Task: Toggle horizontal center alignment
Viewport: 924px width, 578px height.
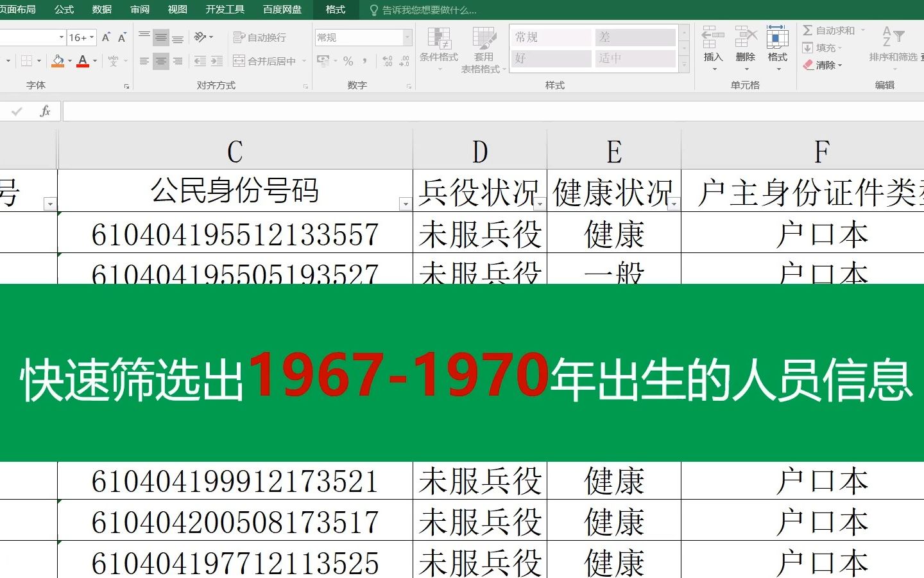Action: (x=161, y=61)
